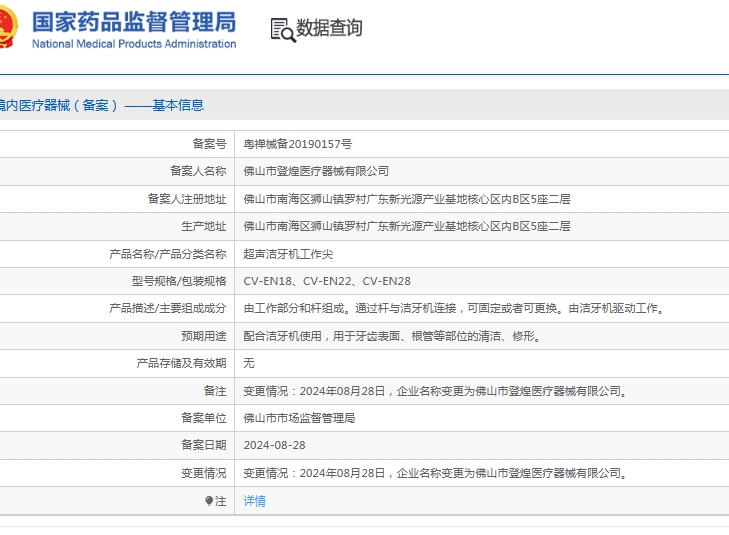Click the 注 label in last row
The image size is (729, 535).
pos(220,501)
